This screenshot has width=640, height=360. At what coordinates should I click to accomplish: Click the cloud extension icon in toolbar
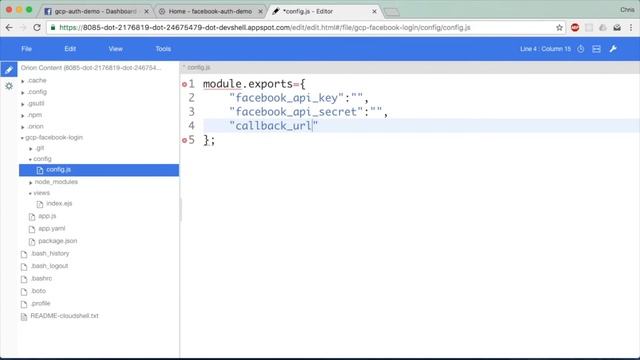[x=602, y=28]
